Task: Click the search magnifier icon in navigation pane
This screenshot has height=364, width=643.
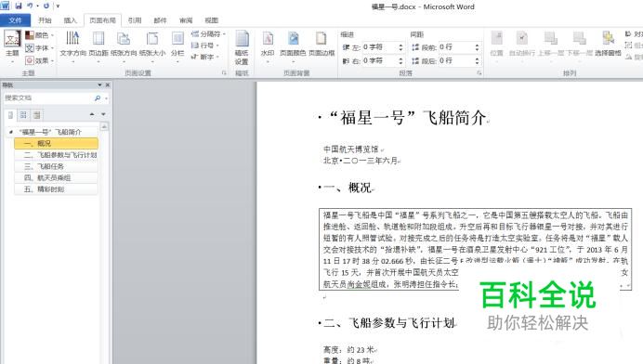Action: 98,98
